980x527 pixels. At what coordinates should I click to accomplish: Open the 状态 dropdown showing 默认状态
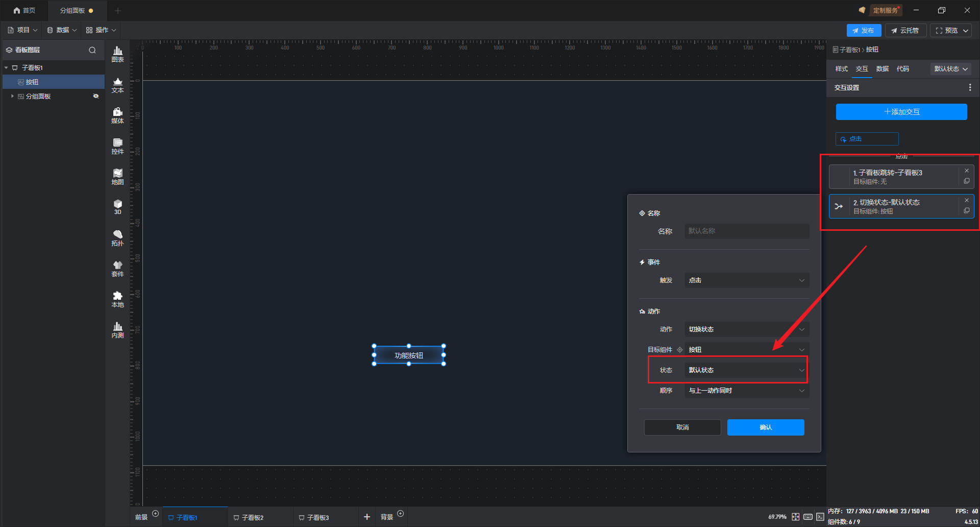point(746,370)
